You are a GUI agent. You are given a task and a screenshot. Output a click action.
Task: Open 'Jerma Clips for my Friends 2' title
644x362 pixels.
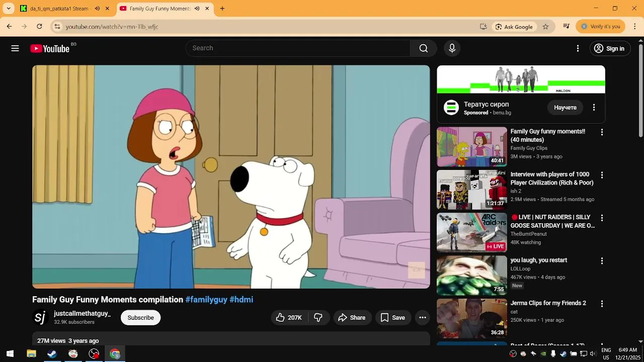click(x=548, y=303)
